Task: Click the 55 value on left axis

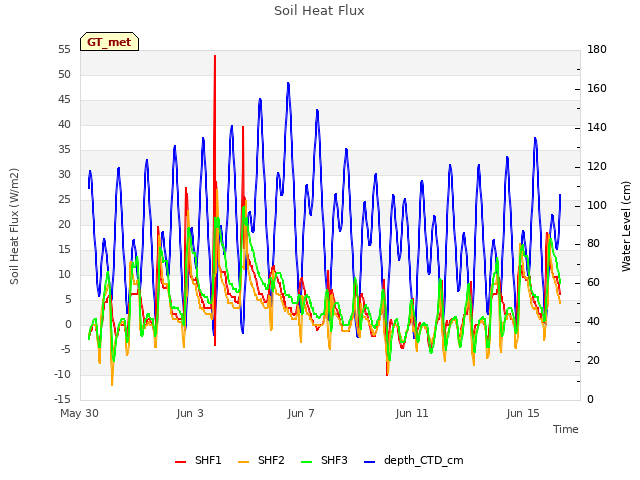Action: coord(64,50)
